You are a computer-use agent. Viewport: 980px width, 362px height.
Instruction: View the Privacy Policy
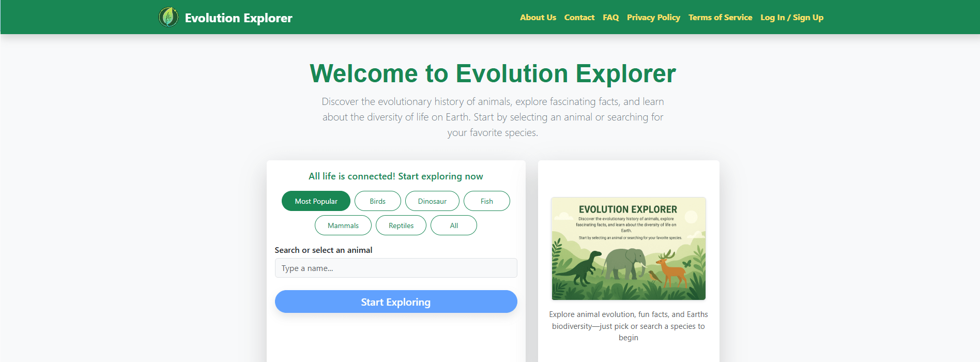coord(653,18)
